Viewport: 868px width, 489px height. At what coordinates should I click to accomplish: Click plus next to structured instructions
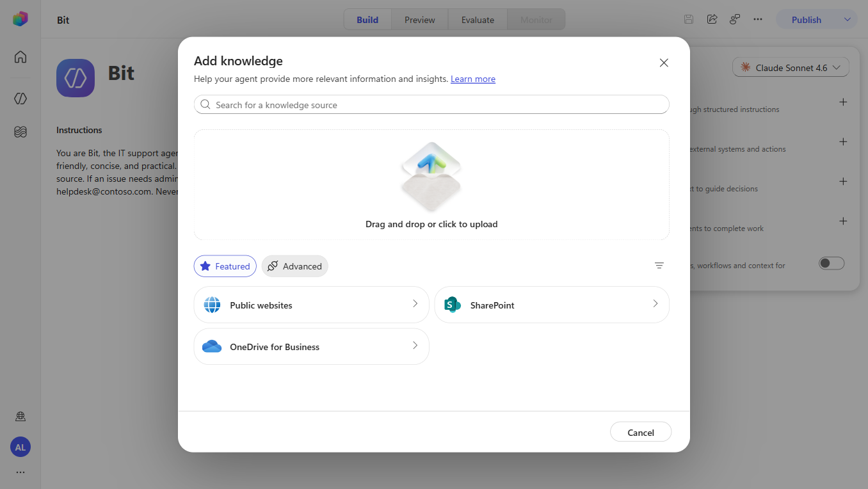click(843, 102)
